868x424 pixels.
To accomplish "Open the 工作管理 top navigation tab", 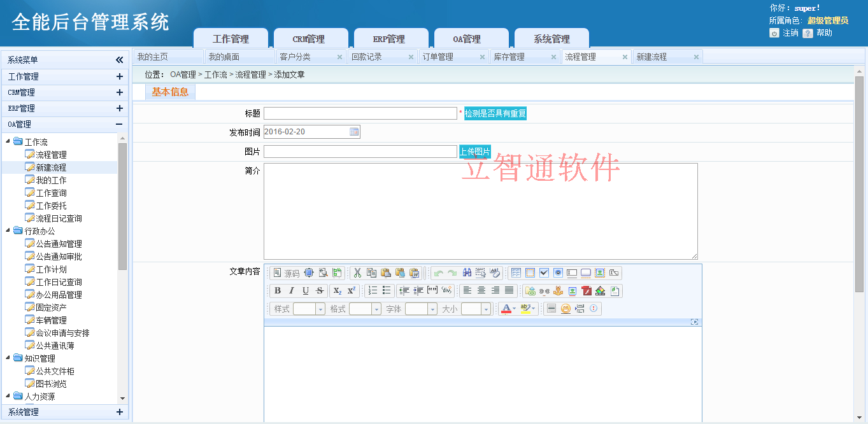I will point(231,39).
